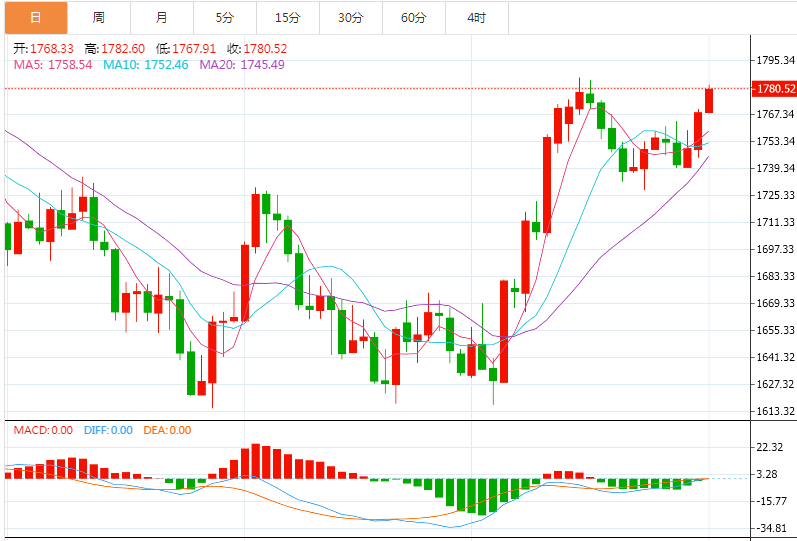Click the MA20: 1745.49 legend

pos(242,65)
